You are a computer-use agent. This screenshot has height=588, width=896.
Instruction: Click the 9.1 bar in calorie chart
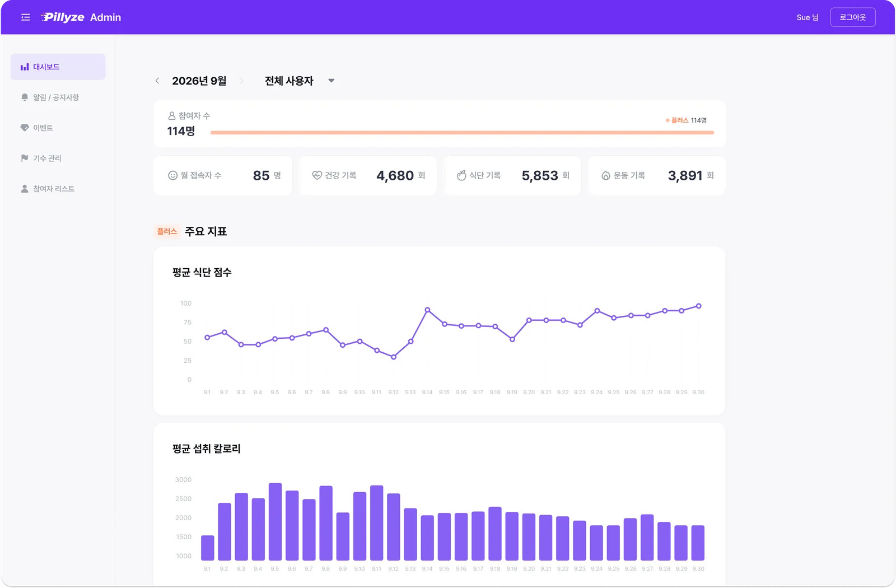click(207, 548)
